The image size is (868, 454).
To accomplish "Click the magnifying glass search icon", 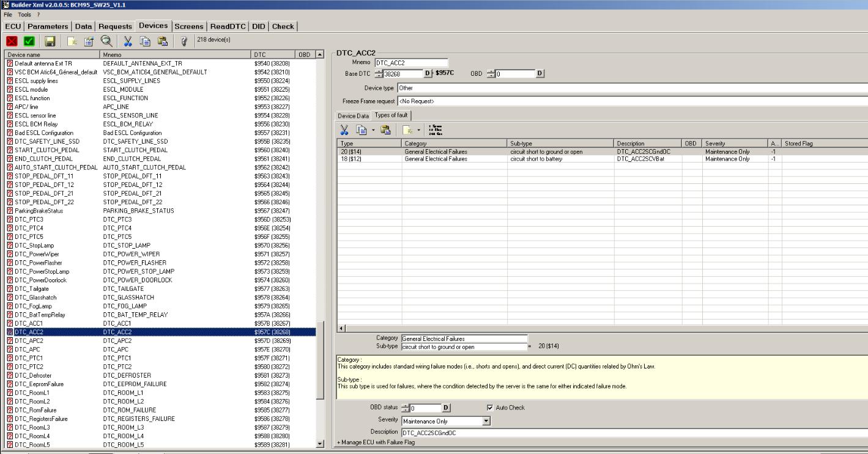I will pos(106,41).
